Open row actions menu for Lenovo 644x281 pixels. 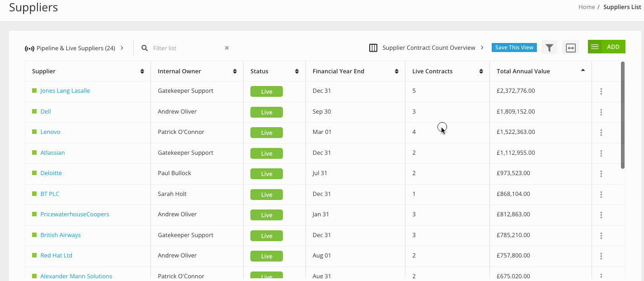click(x=601, y=133)
